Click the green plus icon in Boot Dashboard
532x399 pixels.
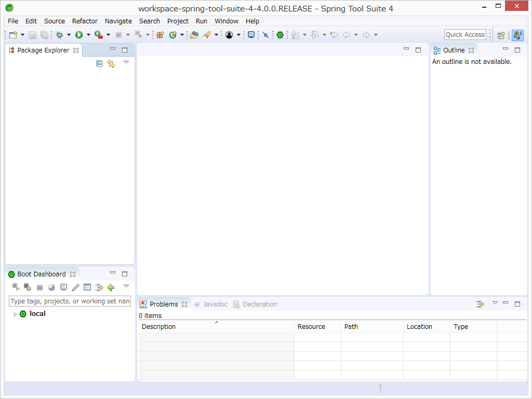pyautogui.click(x=111, y=288)
